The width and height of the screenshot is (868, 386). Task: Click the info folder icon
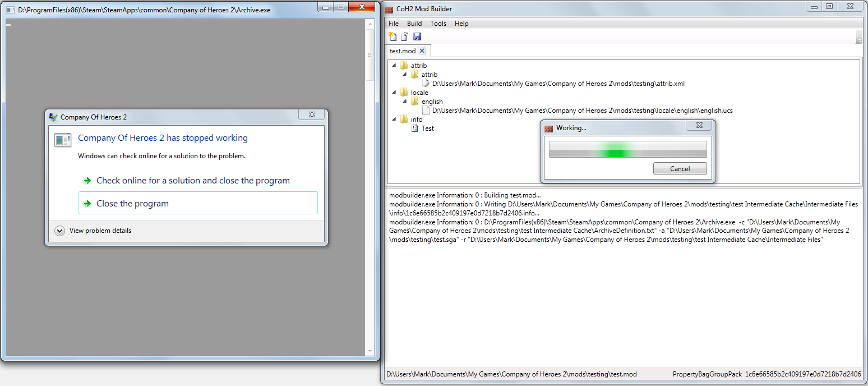coord(404,120)
